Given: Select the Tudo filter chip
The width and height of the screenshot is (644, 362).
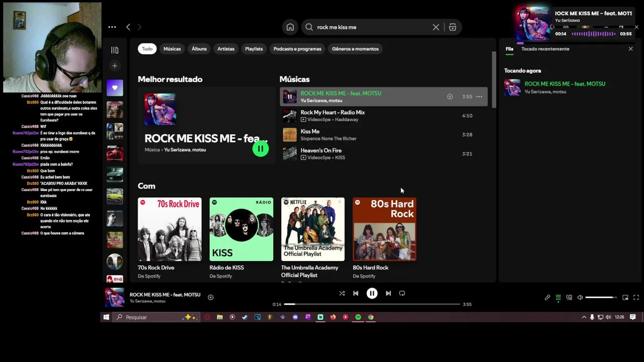Looking at the screenshot, I should point(147,49).
